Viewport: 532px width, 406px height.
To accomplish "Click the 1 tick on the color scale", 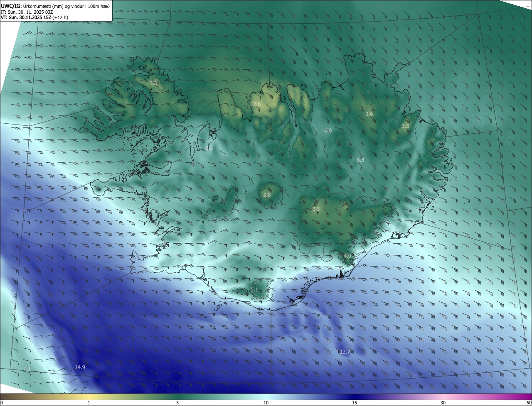I will [x=89, y=403].
